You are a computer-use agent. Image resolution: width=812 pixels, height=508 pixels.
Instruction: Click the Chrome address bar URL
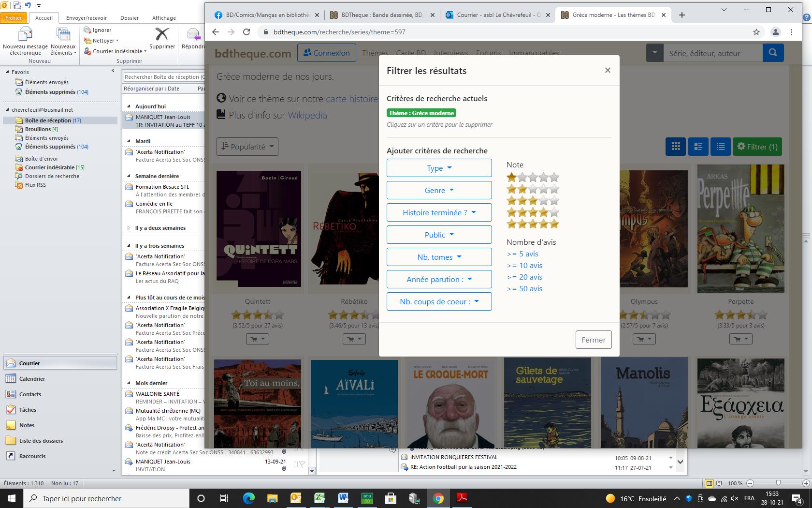coord(339,32)
